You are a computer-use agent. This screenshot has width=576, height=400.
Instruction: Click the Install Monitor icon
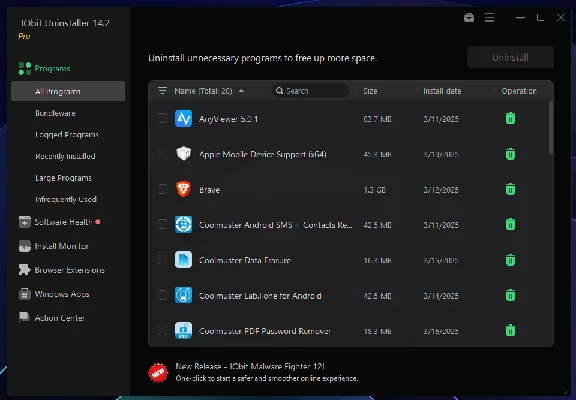[25, 246]
